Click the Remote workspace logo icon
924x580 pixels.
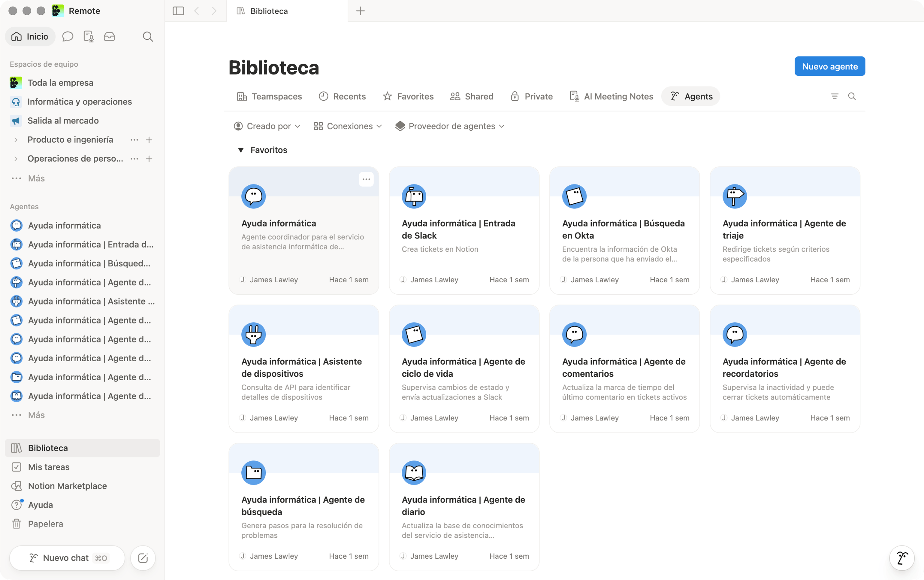pos(58,11)
